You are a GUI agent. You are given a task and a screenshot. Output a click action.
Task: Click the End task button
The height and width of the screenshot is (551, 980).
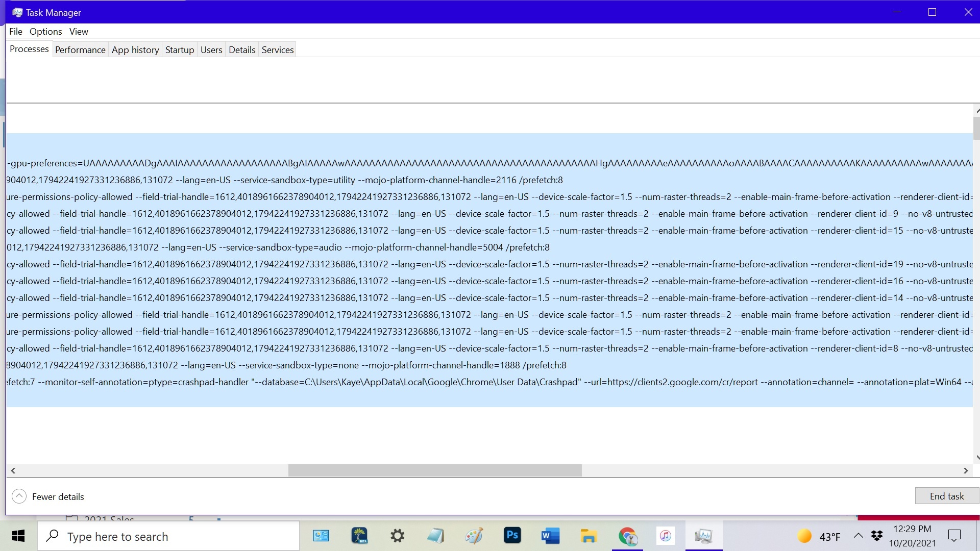[x=947, y=496]
